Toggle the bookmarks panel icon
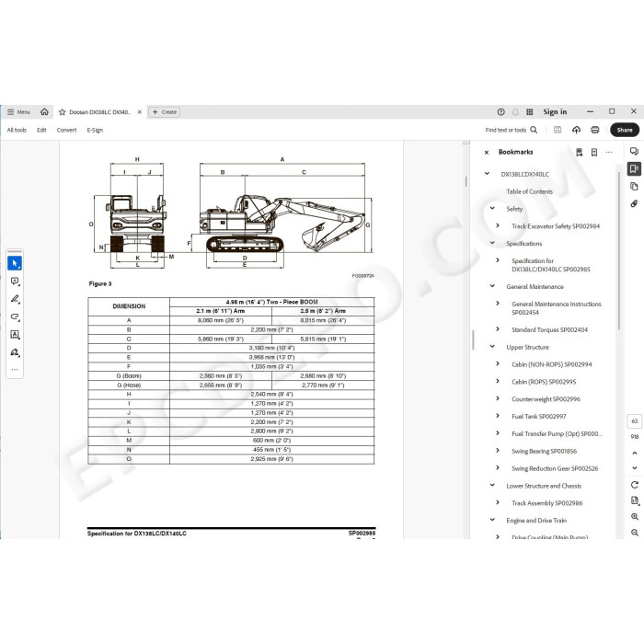The width and height of the screenshot is (644, 644). [x=634, y=168]
